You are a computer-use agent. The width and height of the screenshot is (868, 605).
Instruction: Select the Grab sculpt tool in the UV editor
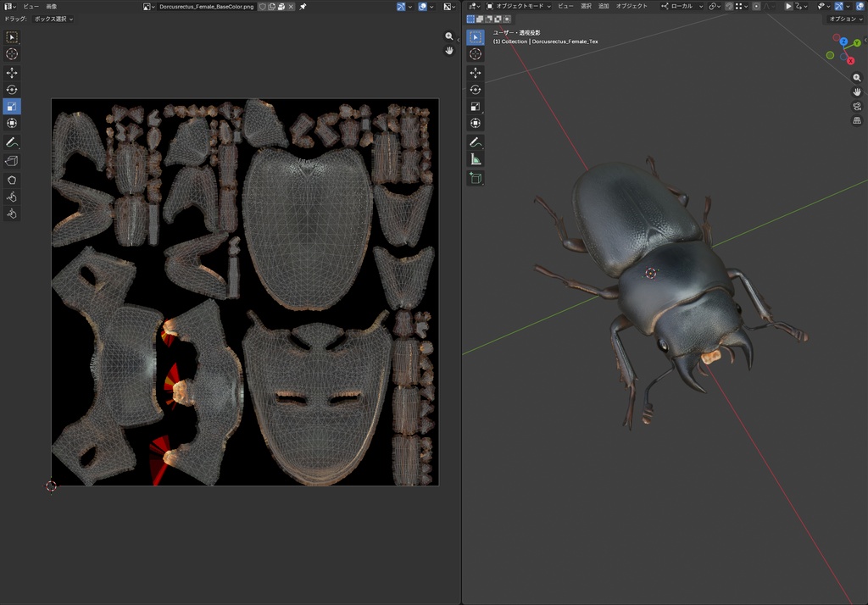click(x=12, y=180)
